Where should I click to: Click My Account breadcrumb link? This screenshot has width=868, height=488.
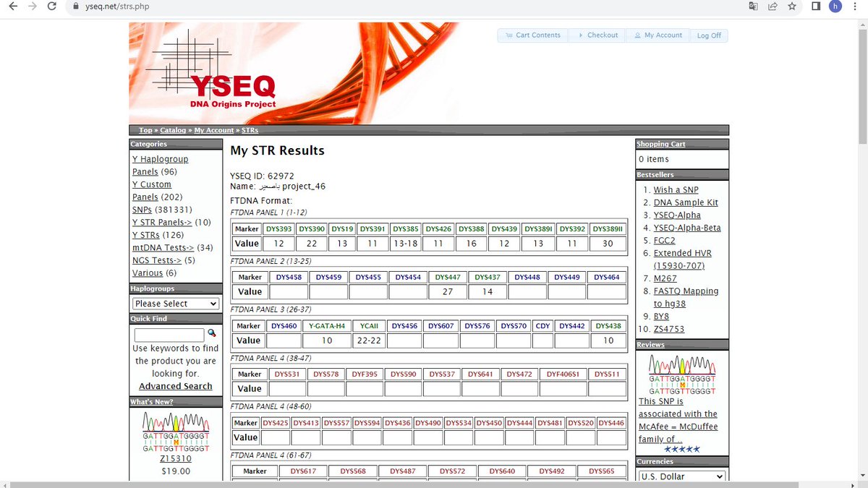pyautogui.click(x=214, y=130)
